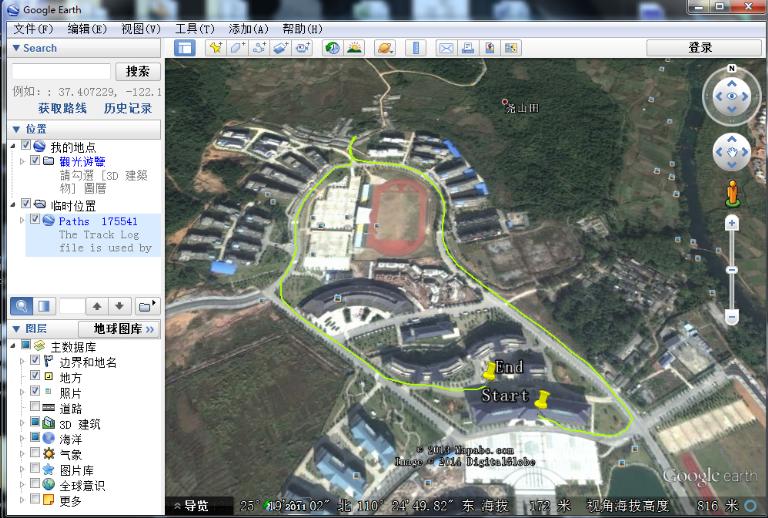Click the search magnifier icon in Places panel
Image resolution: width=768 pixels, height=518 pixels.
pyautogui.click(x=22, y=306)
